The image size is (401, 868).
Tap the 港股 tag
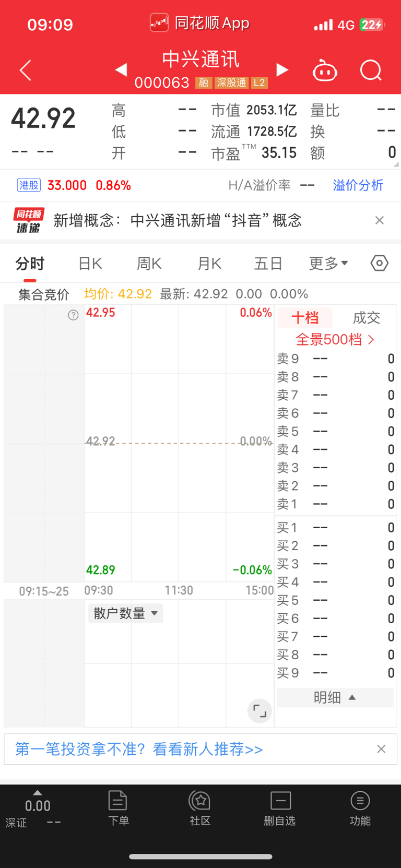pos(29,185)
